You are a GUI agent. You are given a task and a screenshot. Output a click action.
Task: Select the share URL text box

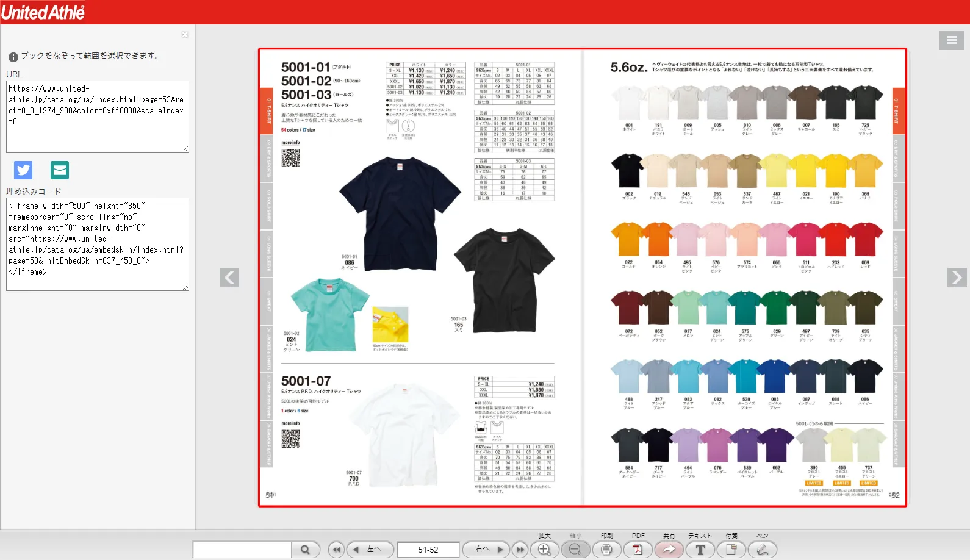pos(98,117)
